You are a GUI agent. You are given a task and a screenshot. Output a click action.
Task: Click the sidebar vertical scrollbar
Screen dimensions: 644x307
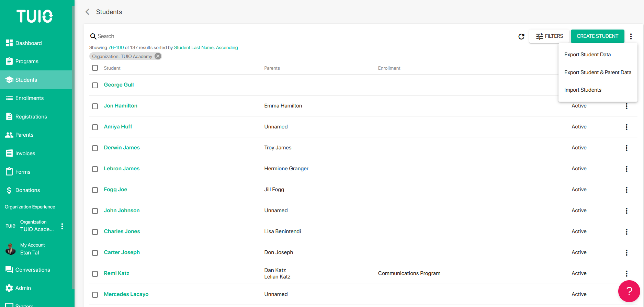(x=73, y=148)
